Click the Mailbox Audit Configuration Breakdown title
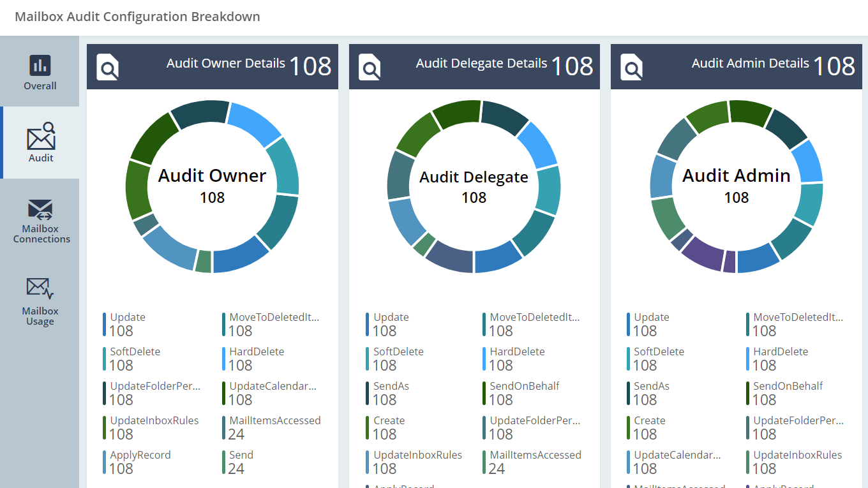Screen dimensions: 868x488 138,17
